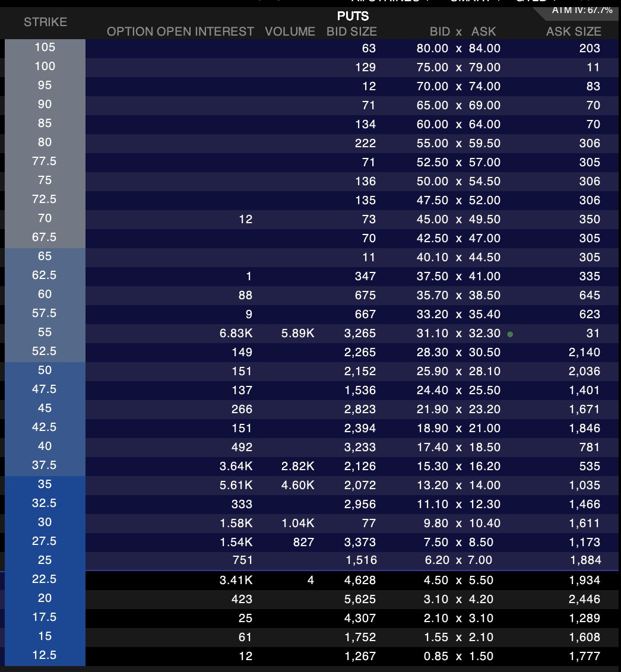Select the 67.5 strike cell
The image size is (621, 672).
45,237
